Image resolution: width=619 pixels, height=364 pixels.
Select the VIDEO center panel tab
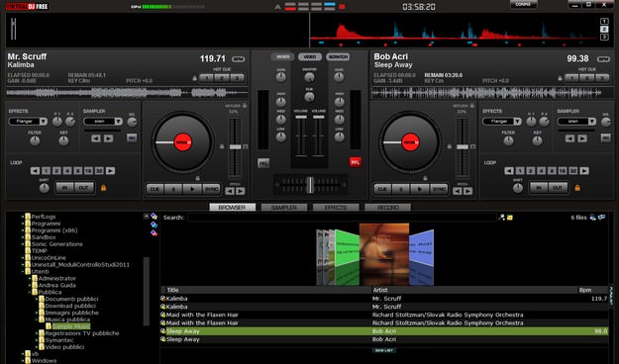[310, 56]
